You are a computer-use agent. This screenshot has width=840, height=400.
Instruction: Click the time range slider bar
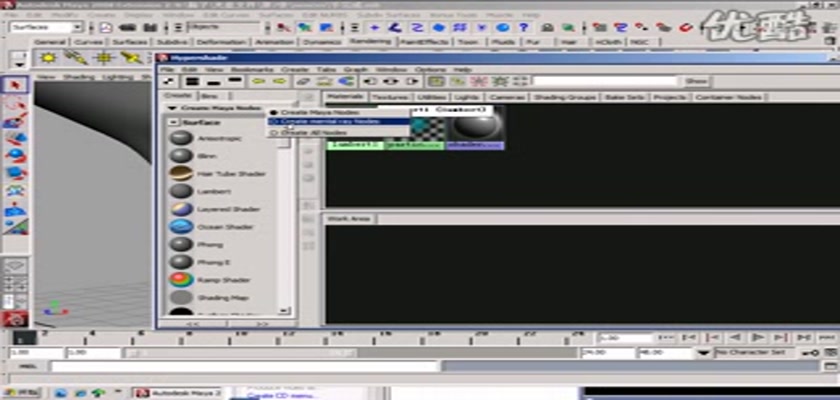[239, 353]
